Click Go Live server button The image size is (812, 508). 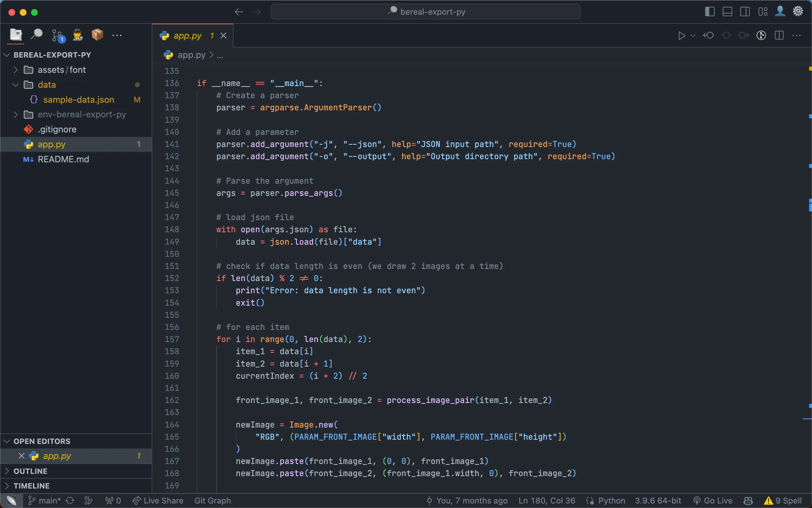pos(713,501)
